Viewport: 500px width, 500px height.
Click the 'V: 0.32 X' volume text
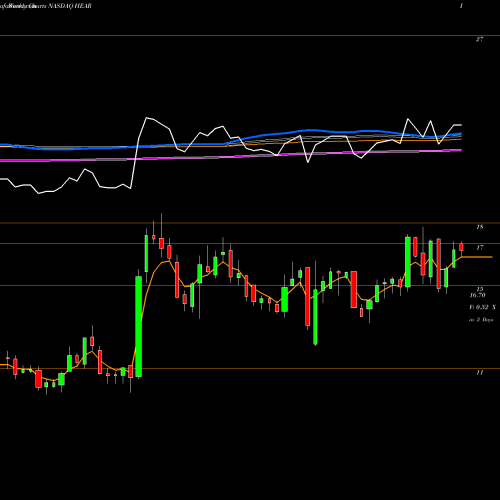click(x=482, y=307)
